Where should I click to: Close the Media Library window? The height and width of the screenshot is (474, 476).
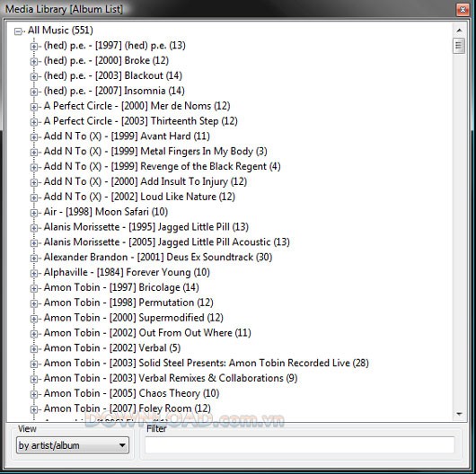(x=463, y=10)
